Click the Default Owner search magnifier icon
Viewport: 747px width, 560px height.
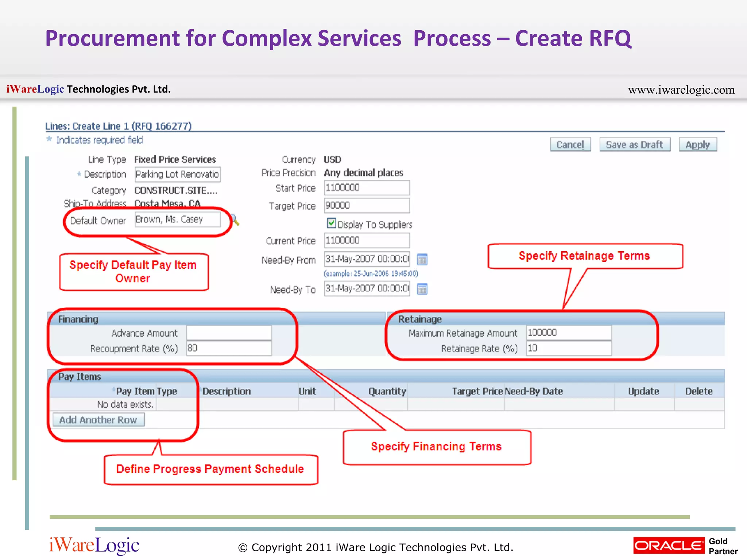click(235, 220)
